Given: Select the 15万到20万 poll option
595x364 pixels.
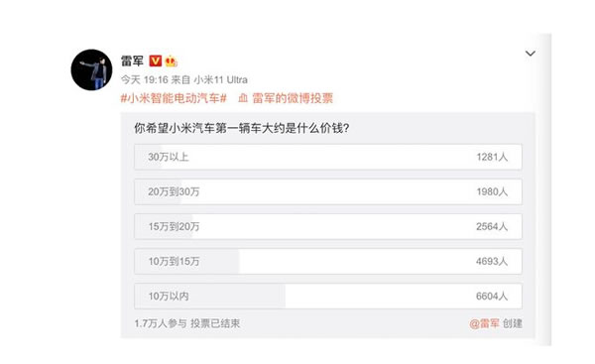Looking at the screenshot, I should [x=328, y=226].
